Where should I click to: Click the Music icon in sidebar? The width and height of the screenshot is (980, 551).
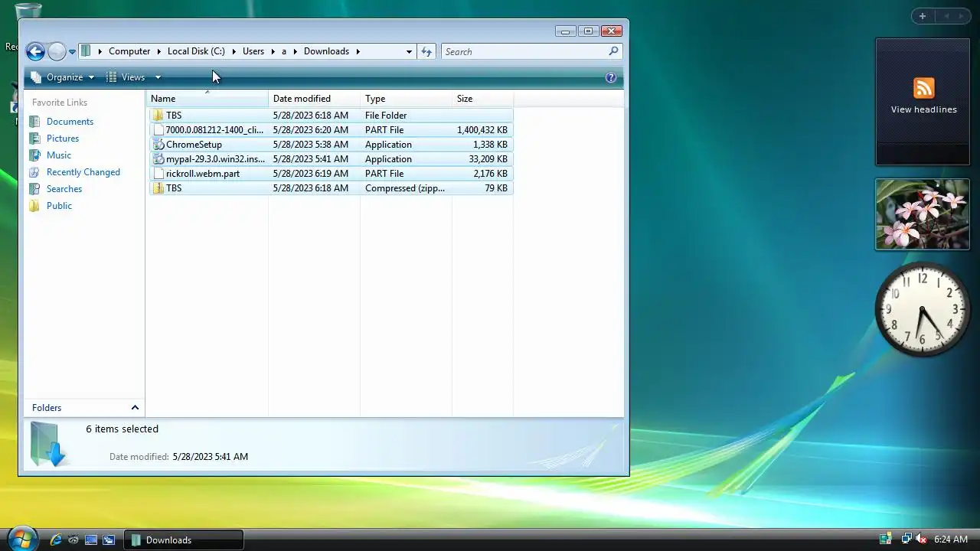click(34, 155)
